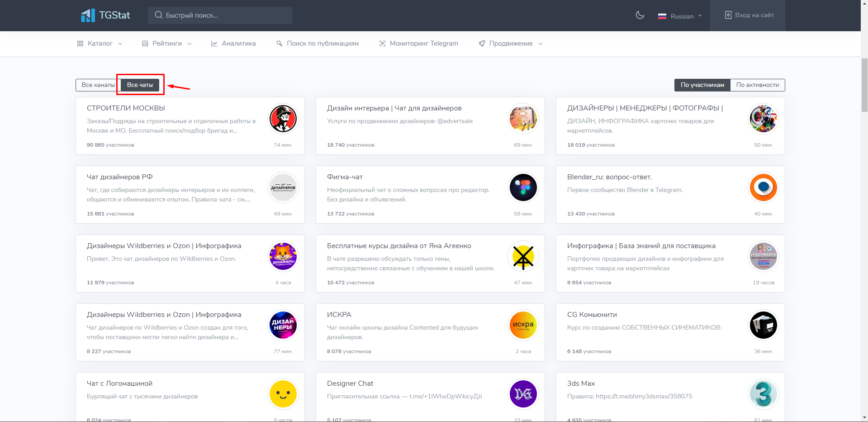Open Чат с Логомашиной smiley avatar

(x=283, y=394)
